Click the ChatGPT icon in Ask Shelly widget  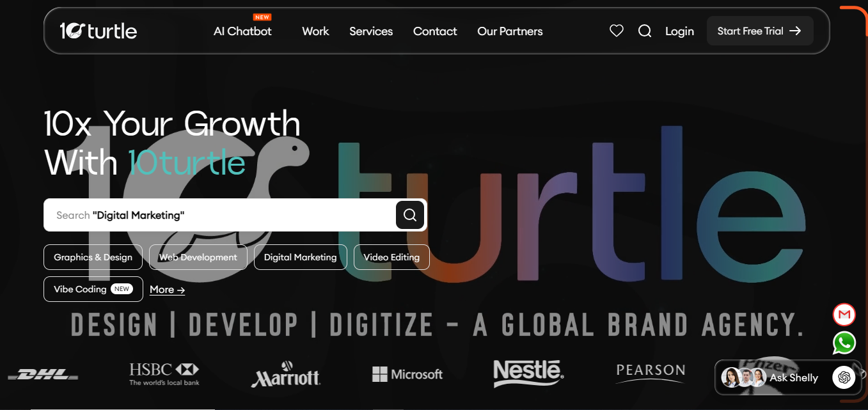(x=844, y=377)
